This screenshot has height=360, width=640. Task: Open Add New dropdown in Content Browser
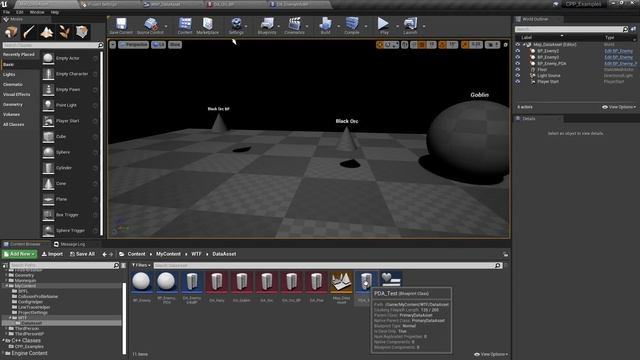pos(19,254)
